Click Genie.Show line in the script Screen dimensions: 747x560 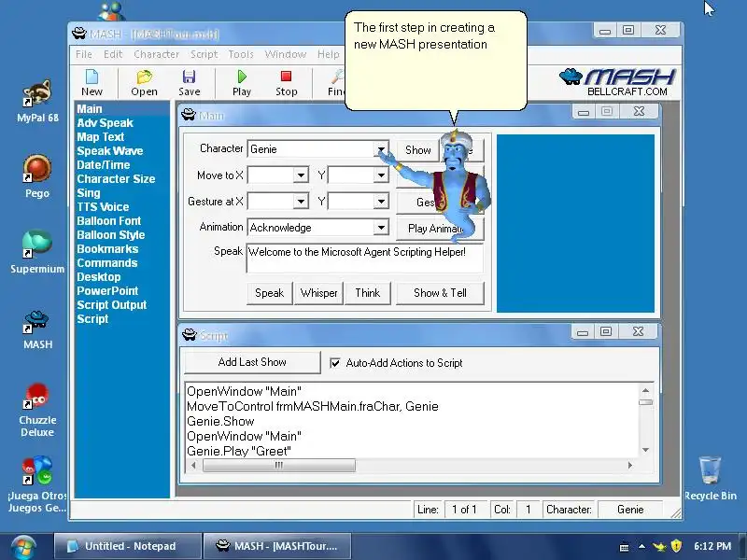click(220, 422)
